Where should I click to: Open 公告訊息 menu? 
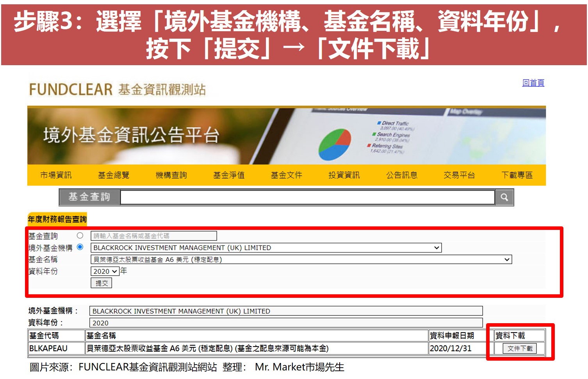[x=402, y=175]
